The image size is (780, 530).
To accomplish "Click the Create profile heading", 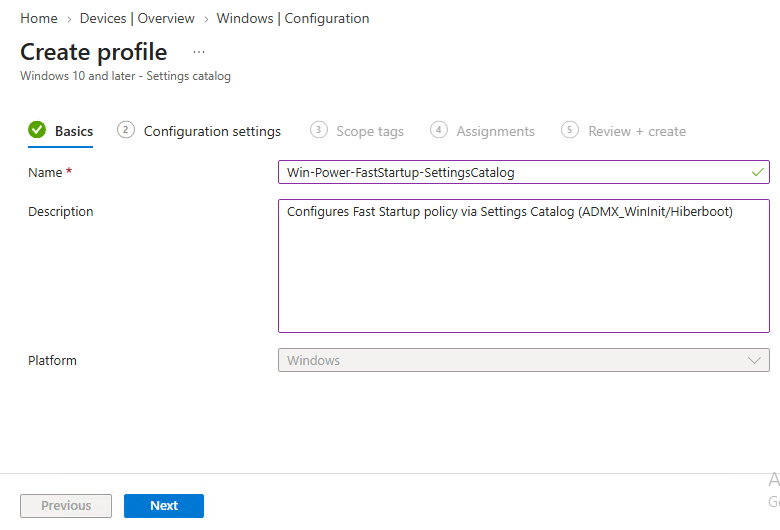I will pos(94,52).
